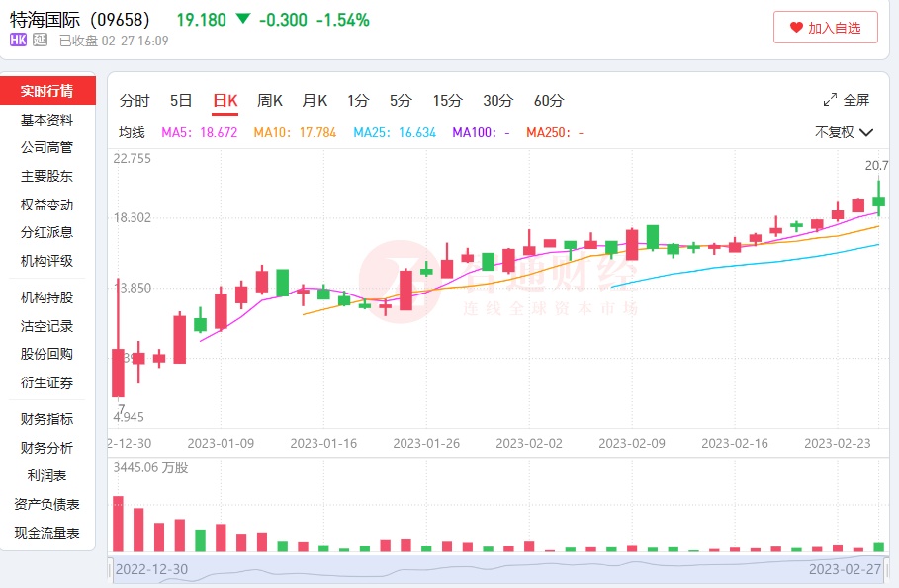Click the first tallest red volume bar
Viewport: 899px width, 588px height.
(x=118, y=524)
